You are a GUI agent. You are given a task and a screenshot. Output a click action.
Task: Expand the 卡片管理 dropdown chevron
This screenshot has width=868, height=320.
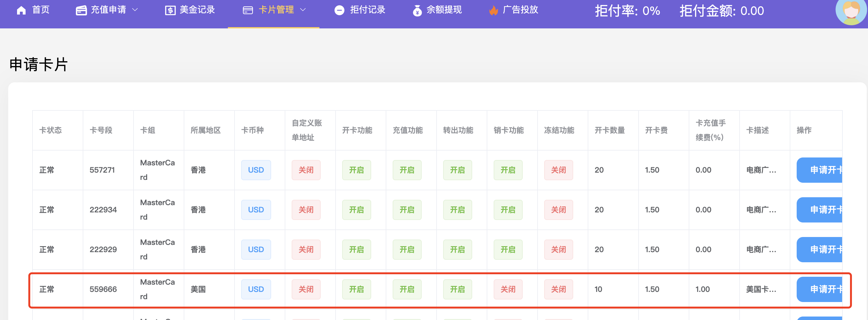click(303, 10)
